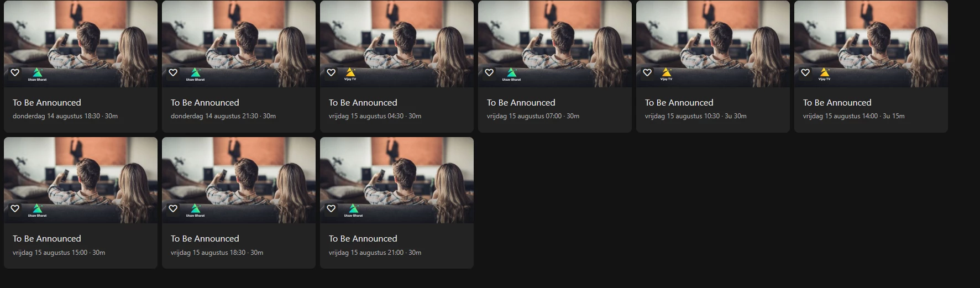Open thumbnail of vrijdag 15 augustus 15:00 program
980x288 pixels.
point(81,180)
